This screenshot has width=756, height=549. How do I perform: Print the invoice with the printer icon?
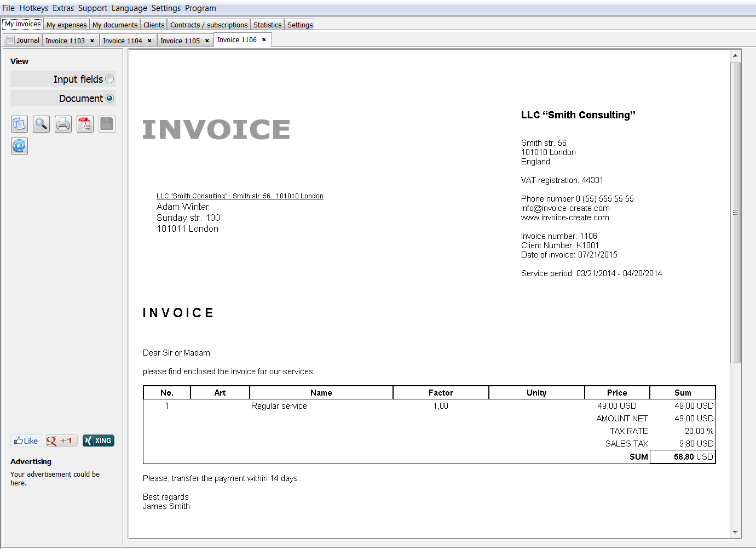click(63, 124)
